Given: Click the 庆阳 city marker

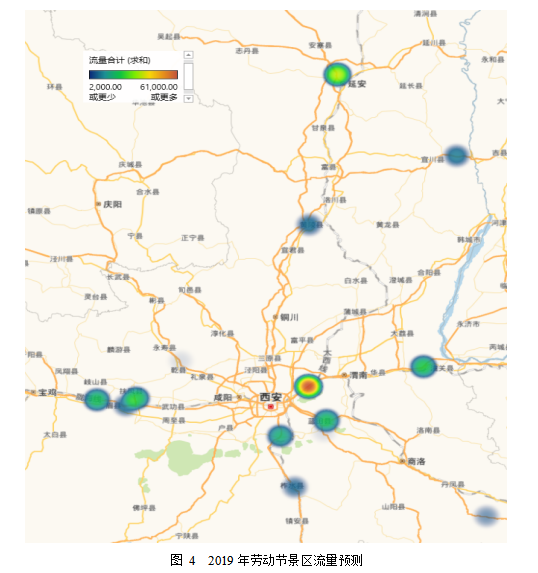Looking at the screenshot, I should [98, 204].
